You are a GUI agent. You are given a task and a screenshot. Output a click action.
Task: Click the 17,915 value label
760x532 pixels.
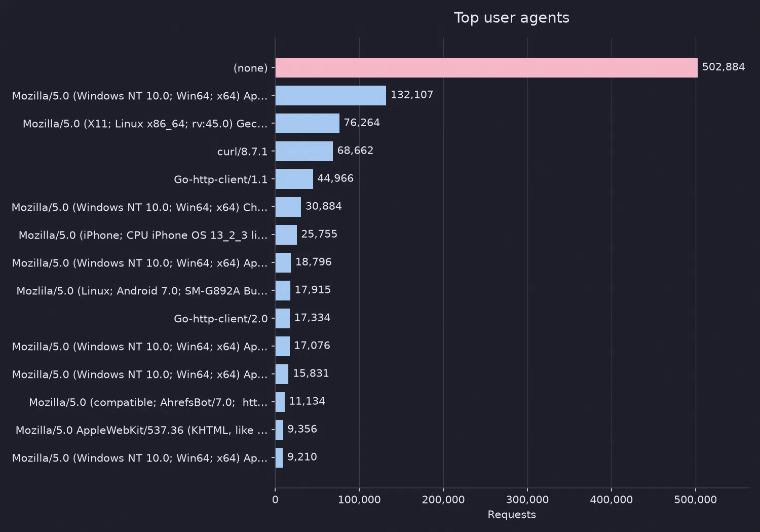click(313, 290)
